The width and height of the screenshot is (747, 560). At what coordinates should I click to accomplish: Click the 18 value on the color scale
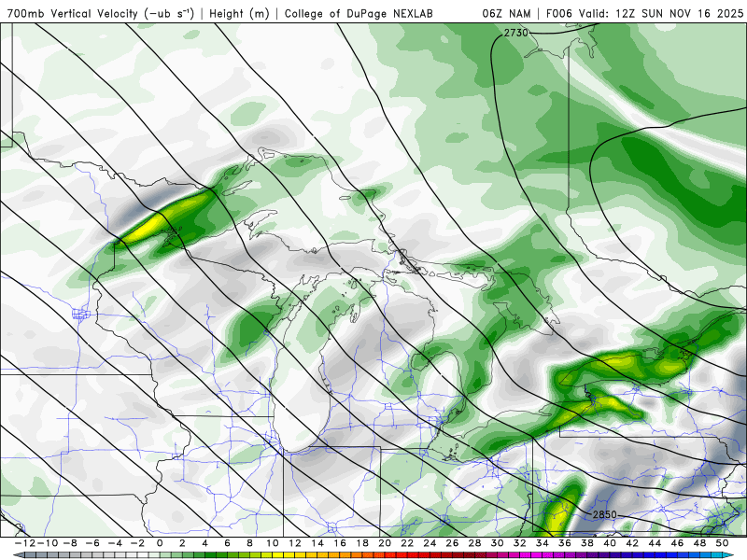[362, 543]
